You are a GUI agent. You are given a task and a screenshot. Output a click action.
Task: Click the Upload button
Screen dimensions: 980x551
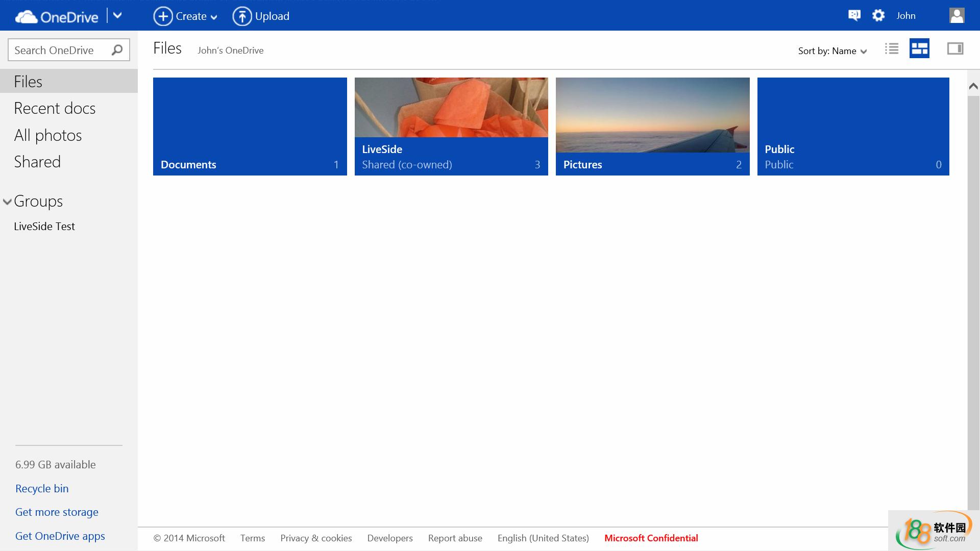(x=261, y=16)
